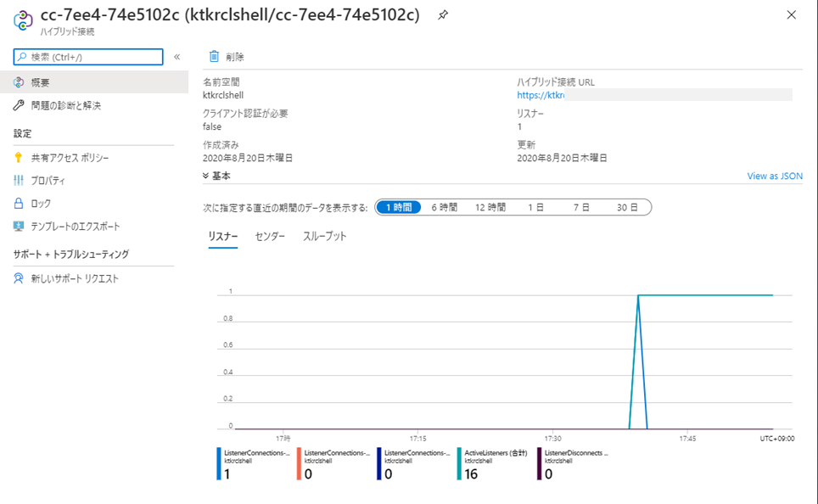Click the purple ListenerDisconnects legend swatch

[x=540, y=464]
